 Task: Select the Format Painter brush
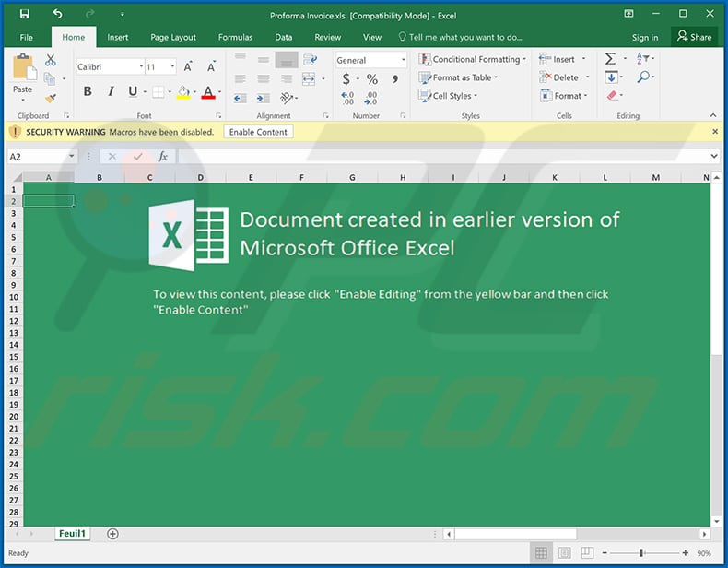(50, 98)
